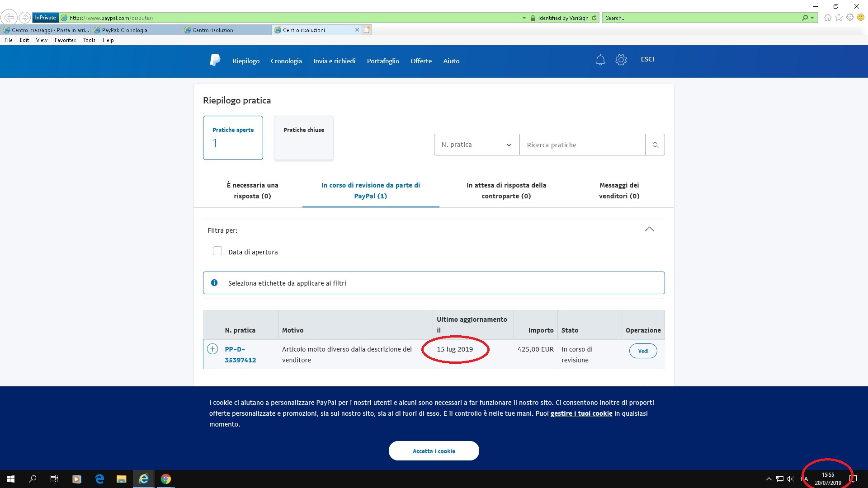
Task: Open account settings gear icon
Action: (621, 60)
